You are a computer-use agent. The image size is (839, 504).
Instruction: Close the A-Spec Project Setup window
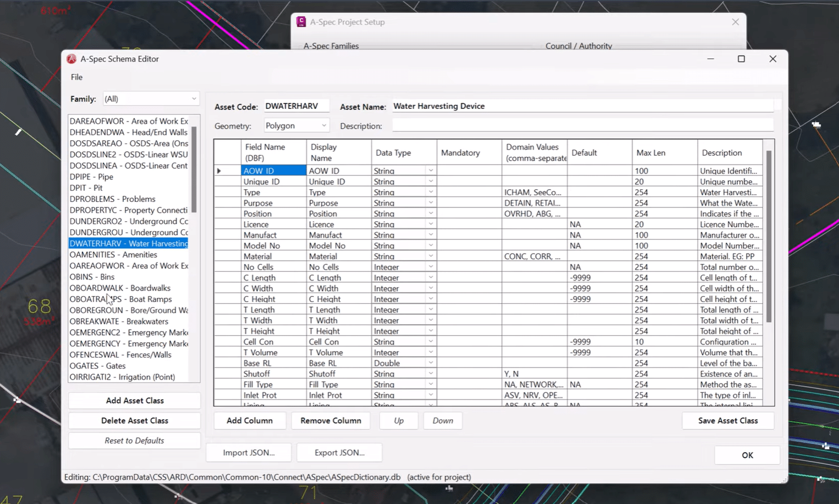[x=736, y=22]
